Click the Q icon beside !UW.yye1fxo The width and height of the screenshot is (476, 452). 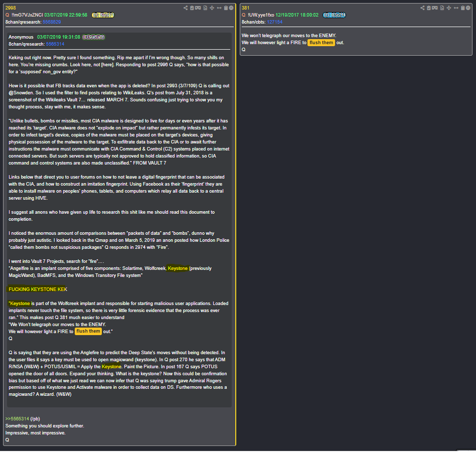243,15
